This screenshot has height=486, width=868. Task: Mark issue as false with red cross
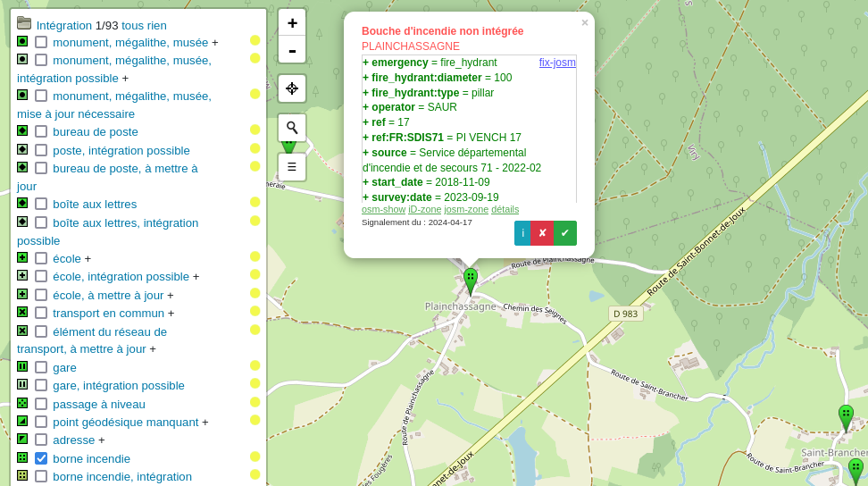[x=543, y=233]
